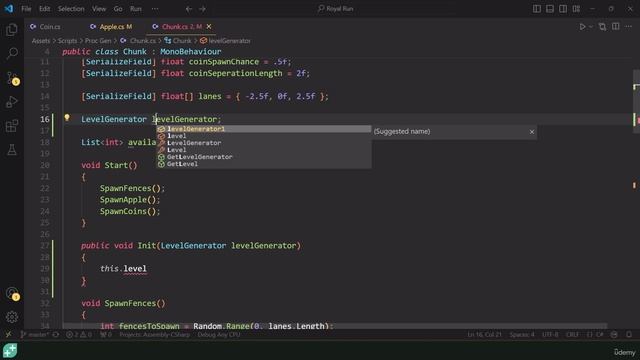Close the Chunk.cs tab
This screenshot has width=640, height=360.
click(209, 27)
